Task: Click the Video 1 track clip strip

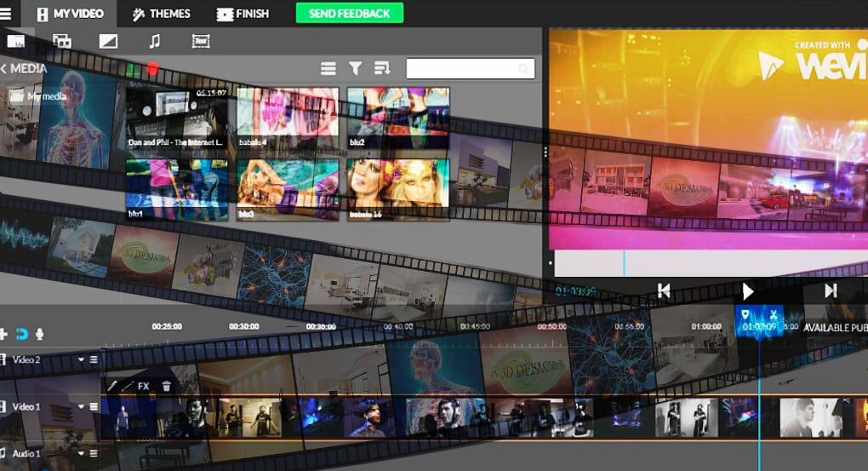Action: 484,418
